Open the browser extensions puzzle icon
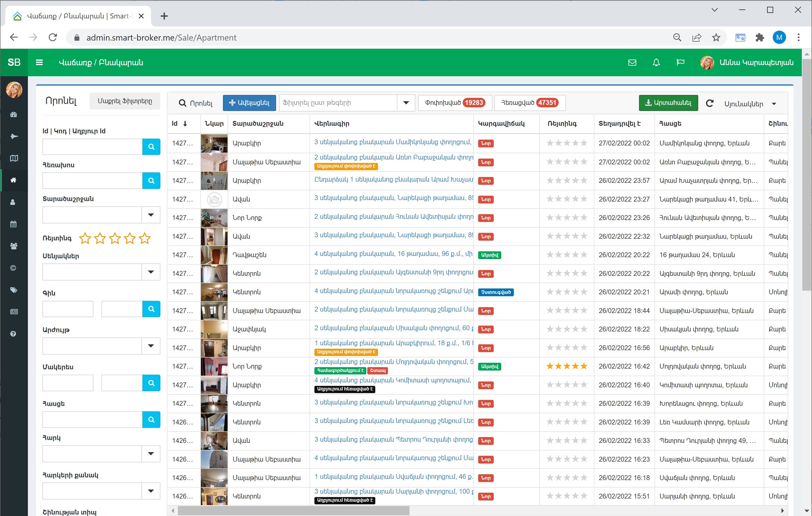Screen dimensions: 812x516 pos(759,37)
